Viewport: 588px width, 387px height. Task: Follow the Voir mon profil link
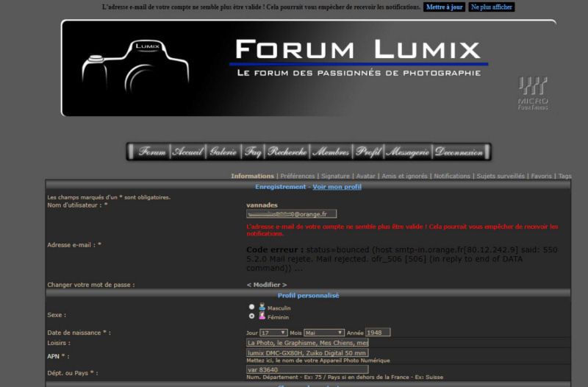pyautogui.click(x=337, y=187)
